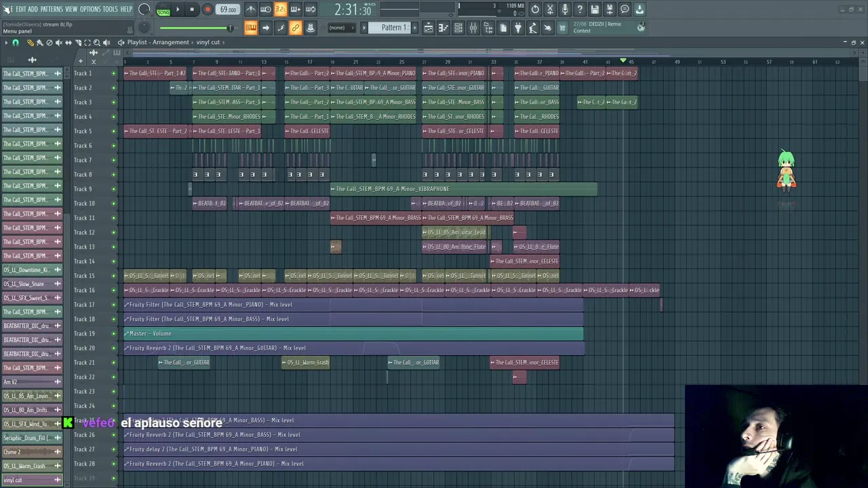Toggle the playlist snap magnet
Viewport: 868px width, 488px height.
[16, 43]
